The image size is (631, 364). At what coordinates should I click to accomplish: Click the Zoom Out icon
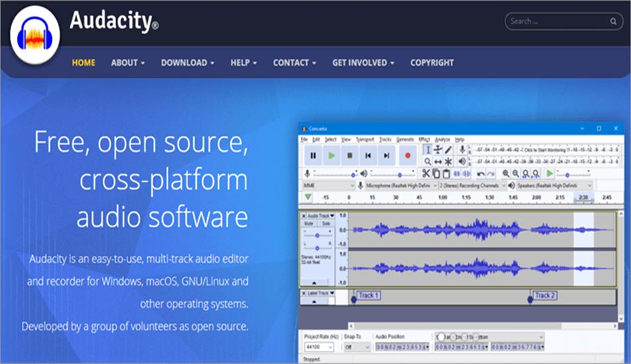(x=515, y=173)
